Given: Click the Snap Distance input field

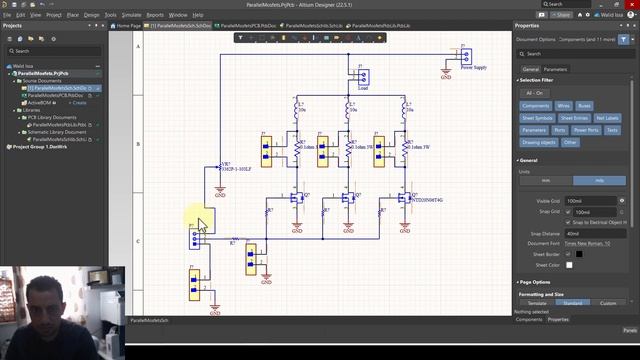Looking at the screenshot, I should [x=595, y=233].
